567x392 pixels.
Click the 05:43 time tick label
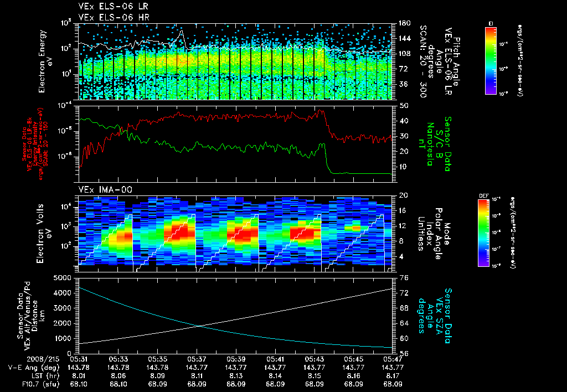[315, 359]
